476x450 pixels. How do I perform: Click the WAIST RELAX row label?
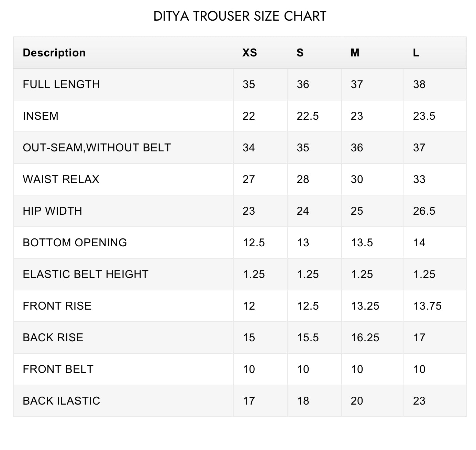61,179
